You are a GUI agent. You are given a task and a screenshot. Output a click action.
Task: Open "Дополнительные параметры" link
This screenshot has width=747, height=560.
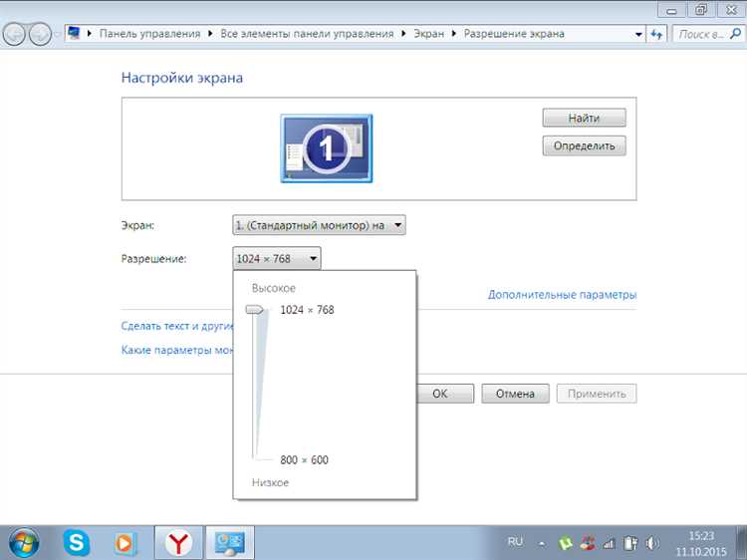[x=562, y=295]
